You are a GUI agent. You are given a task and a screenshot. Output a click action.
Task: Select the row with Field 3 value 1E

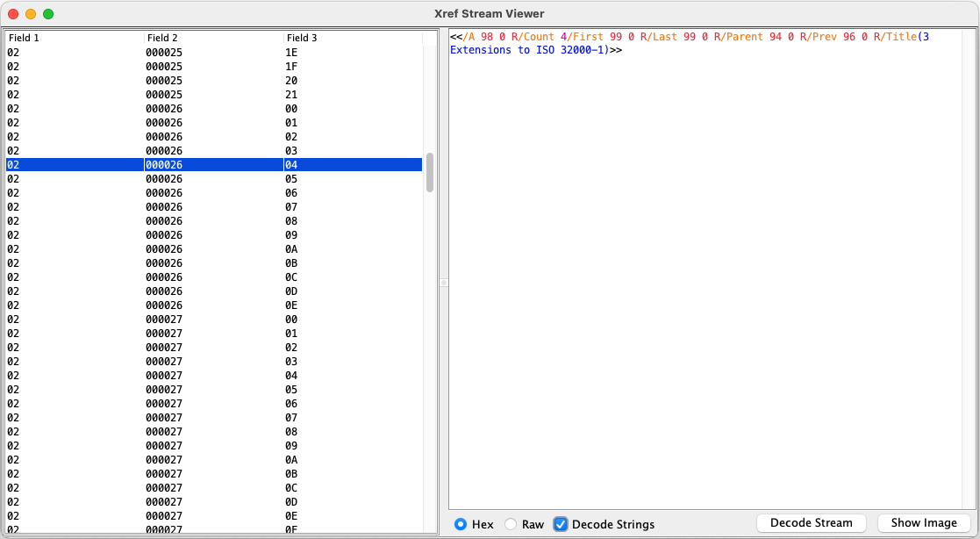[x=211, y=52]
